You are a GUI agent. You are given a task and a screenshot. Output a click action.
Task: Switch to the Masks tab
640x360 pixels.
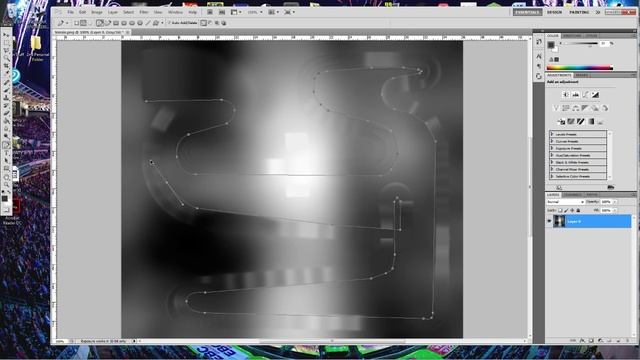coord(582,76)
